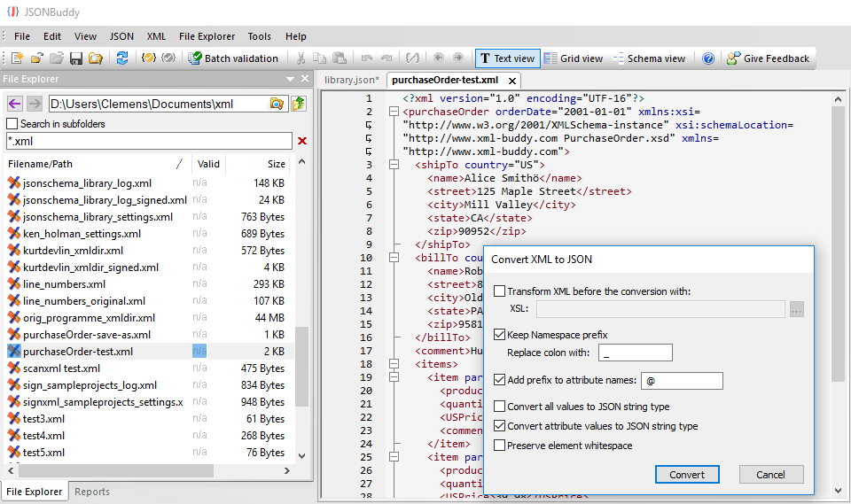The image size is (851, 504).
Task: Collapse the shipTo element fold marker
Action: [x=394, y=165]
